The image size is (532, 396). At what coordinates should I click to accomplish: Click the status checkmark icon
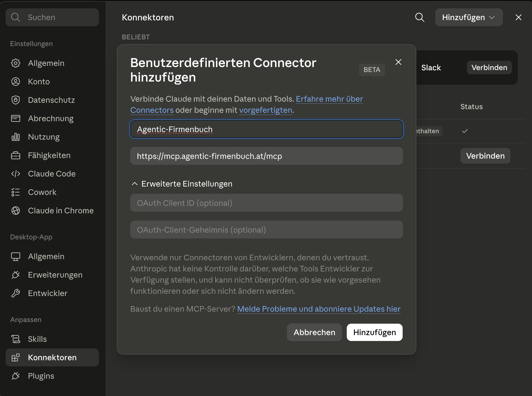point(465,131)
